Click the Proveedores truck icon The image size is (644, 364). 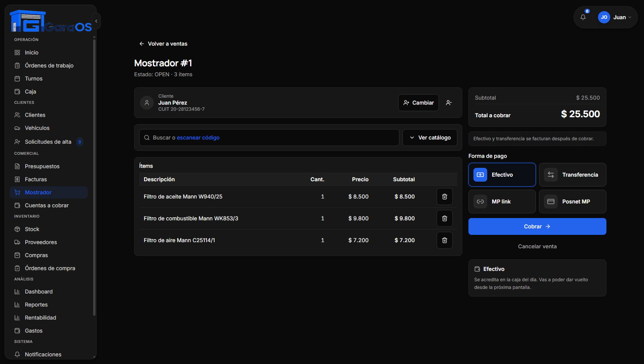pos(17,242)
